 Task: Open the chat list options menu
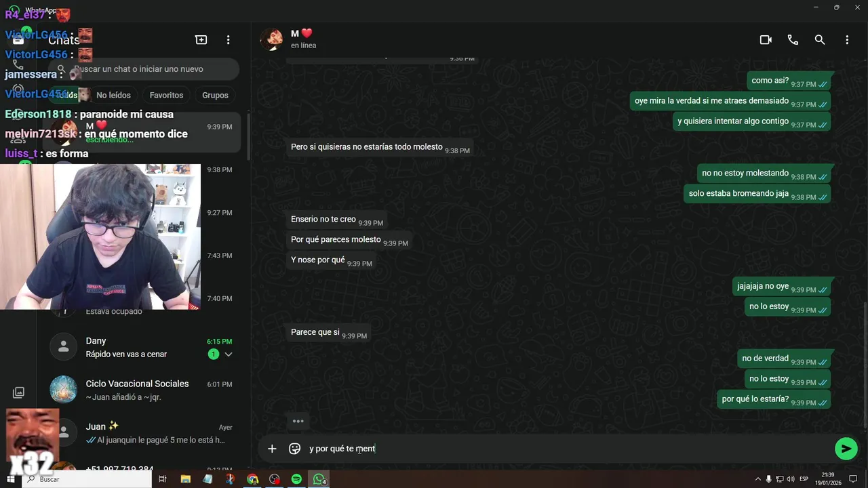tap(229, 40)
